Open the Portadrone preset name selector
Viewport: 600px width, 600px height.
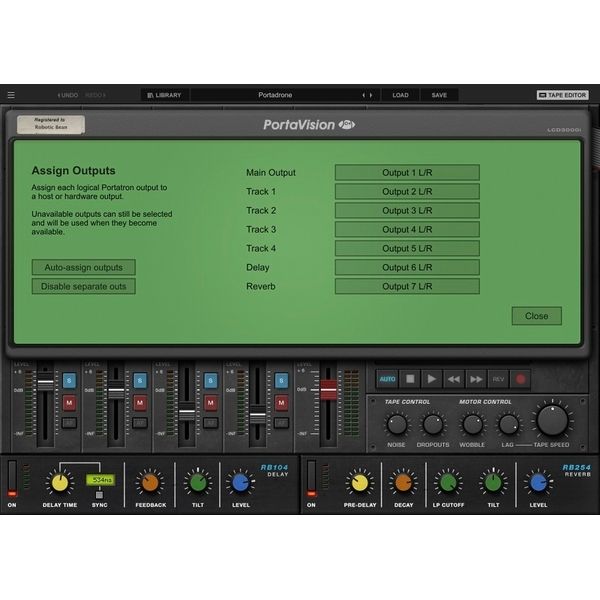point(275,95)
